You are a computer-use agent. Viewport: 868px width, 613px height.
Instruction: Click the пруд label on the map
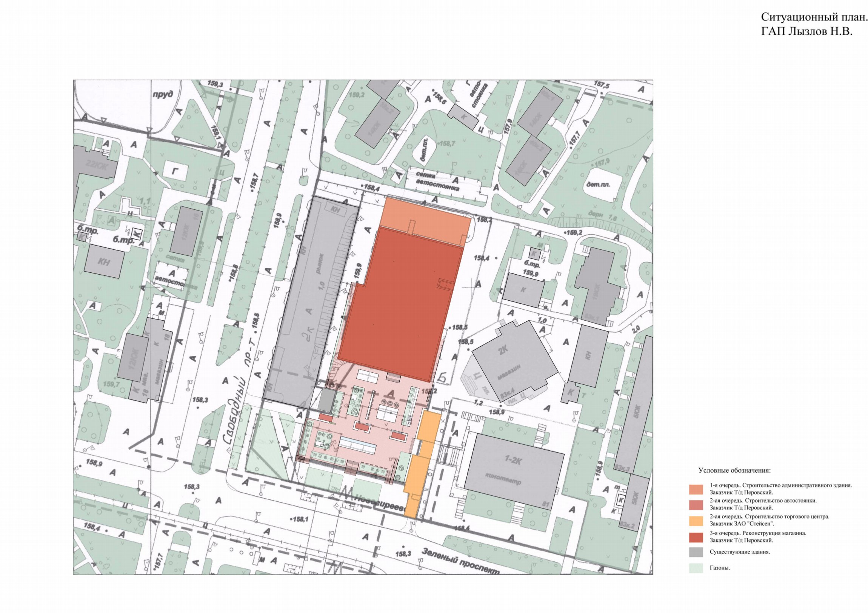[x=163, y=94]
